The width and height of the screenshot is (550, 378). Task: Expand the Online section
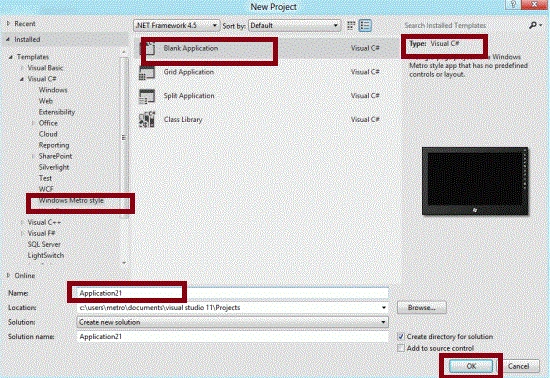[x=8, y=276]
